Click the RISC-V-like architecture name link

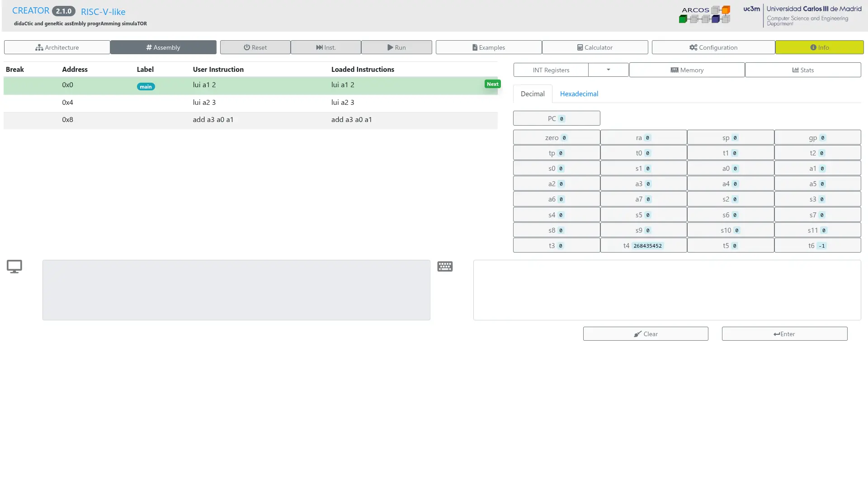pyautogui.click(x=103, y=12)
